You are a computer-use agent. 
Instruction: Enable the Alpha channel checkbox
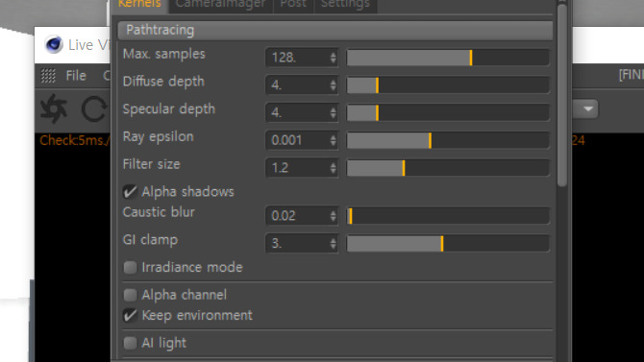pos(130,295)
